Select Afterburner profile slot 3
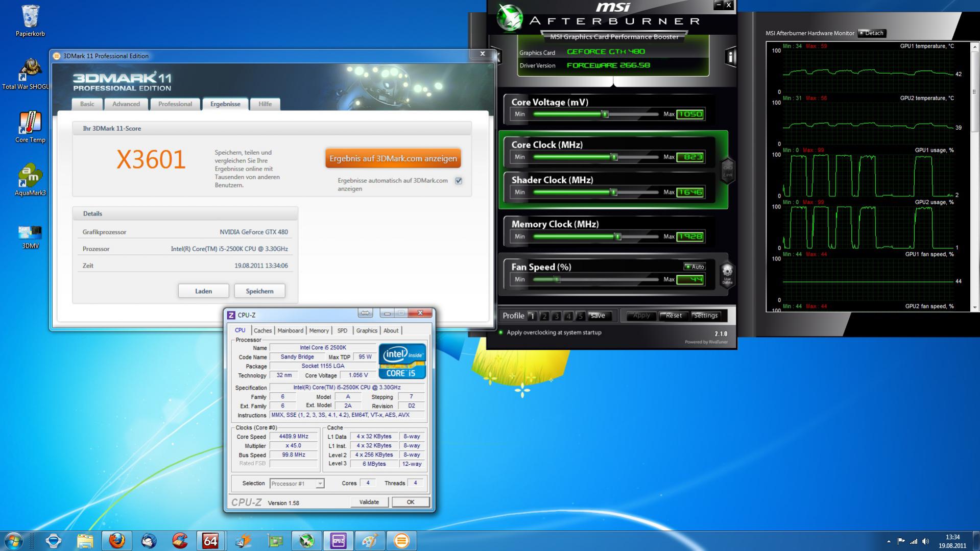Viewport: 980px width, 551px height. (557, 316)
